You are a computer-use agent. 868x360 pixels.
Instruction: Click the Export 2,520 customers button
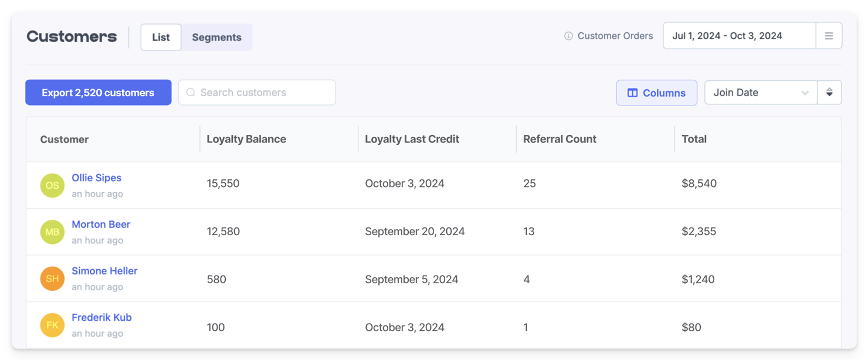click(98, 92)
